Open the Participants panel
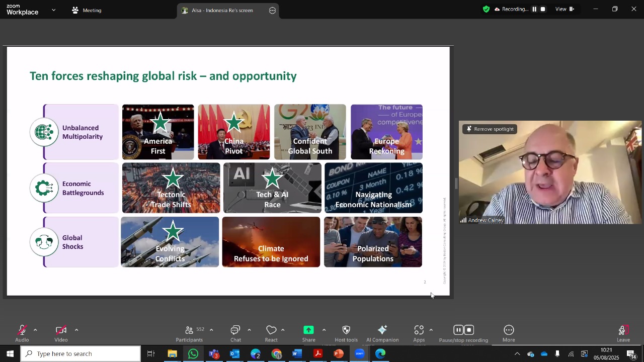The image size is (644, 362). pyautogui.click(x=190, y=334)
